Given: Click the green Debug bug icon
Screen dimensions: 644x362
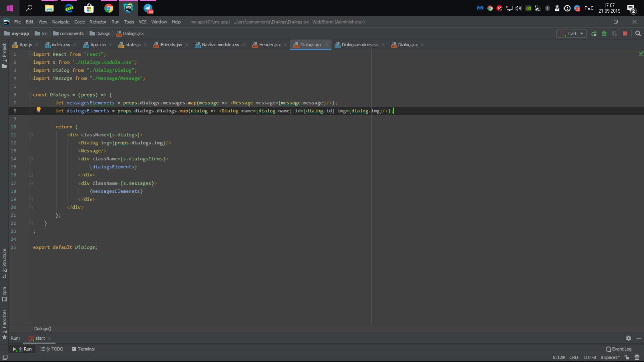Looking at the screenshot, I should (x=604, y=34).
